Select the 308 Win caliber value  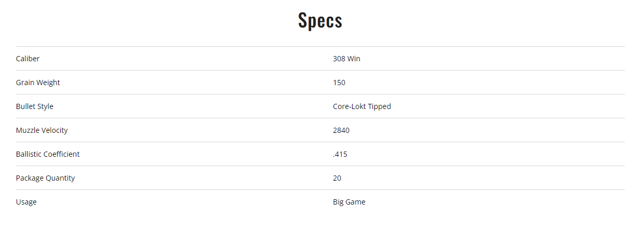pyautogui.click(x=346, y=59)
